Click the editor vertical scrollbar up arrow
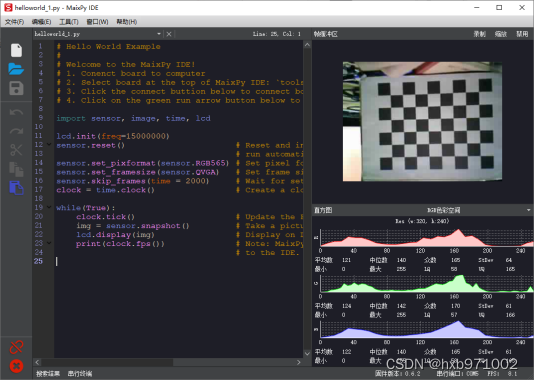 (x=307, y=45)
